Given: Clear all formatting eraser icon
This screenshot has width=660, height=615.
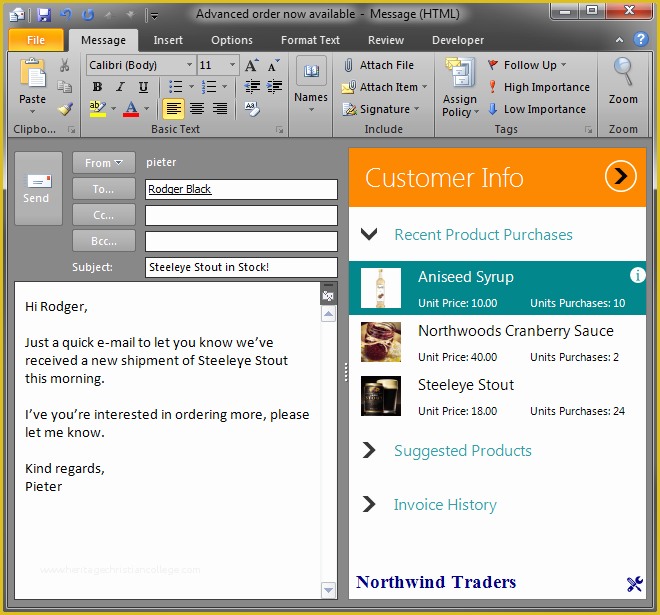Looking at the screenshot, I should 252,109.
